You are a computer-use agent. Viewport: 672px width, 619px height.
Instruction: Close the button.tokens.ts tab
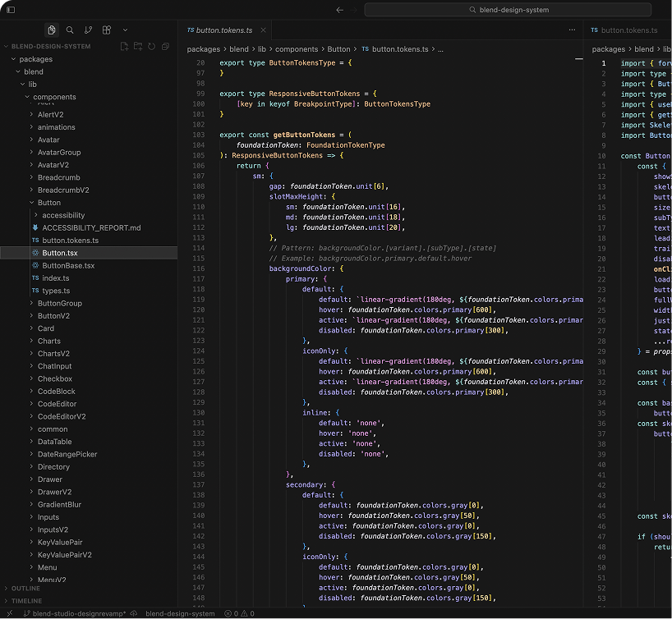(263, 30)
